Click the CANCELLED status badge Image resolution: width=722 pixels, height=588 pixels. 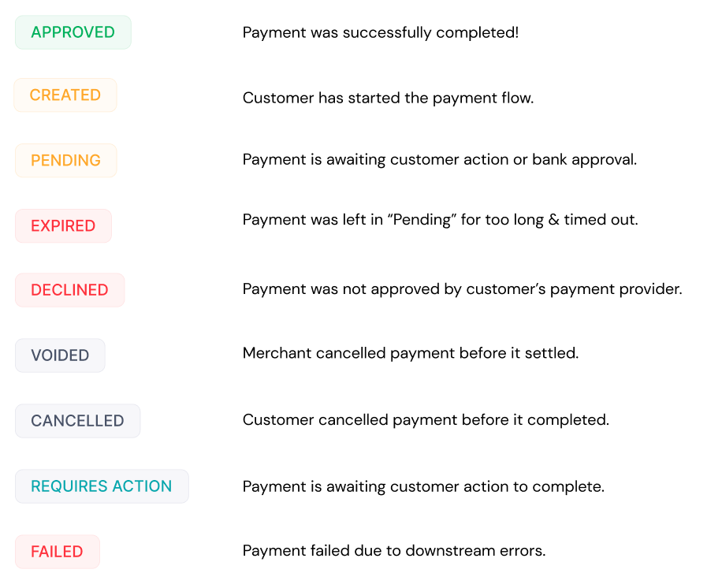pos(77,421)
